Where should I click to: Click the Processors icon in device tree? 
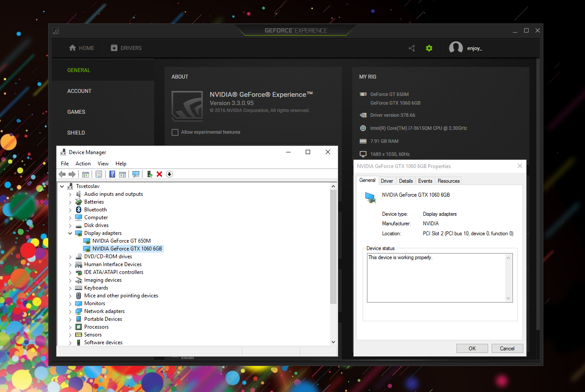(x=79, y=327)
